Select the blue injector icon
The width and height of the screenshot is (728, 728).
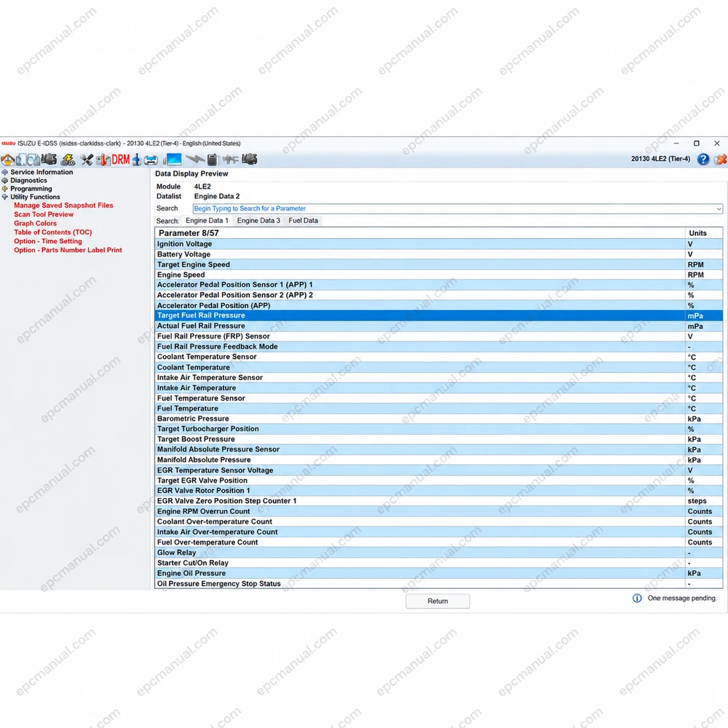(x=137, y=159)
